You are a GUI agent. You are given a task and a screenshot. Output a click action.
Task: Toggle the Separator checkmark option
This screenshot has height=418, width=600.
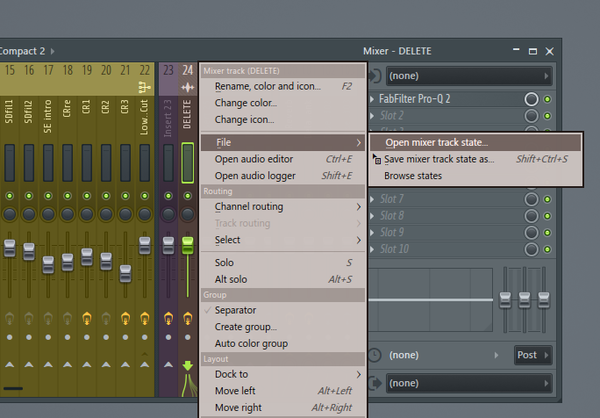tap(283, 310)
